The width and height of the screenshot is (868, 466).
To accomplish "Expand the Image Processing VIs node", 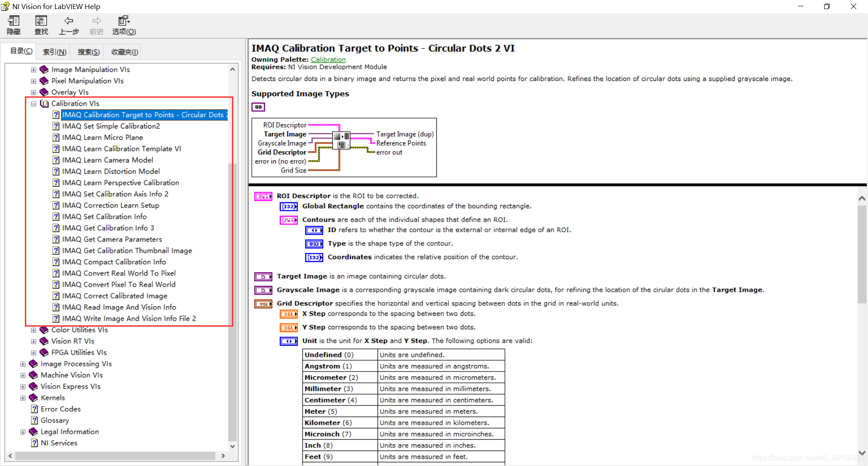I will pyautogui.click(x=23, y=364).
